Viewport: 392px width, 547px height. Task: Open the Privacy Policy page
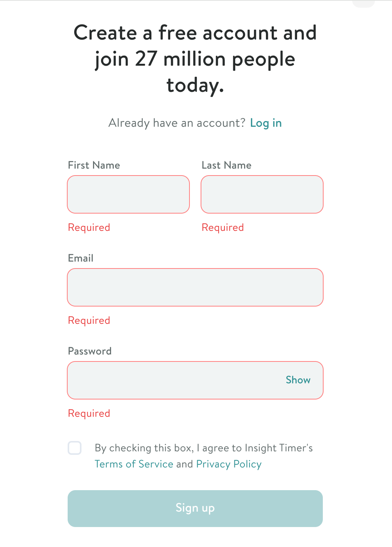point(228,464)
